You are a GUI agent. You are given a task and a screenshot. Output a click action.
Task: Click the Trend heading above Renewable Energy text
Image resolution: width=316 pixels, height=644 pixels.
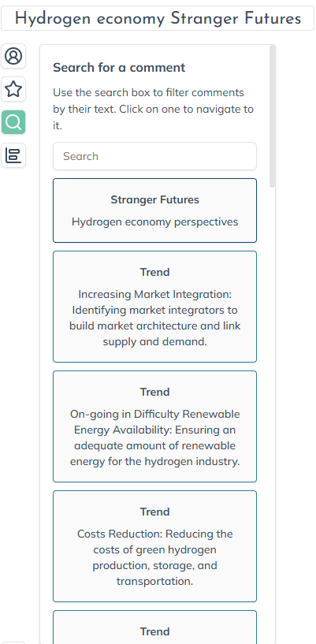[154, 392]
